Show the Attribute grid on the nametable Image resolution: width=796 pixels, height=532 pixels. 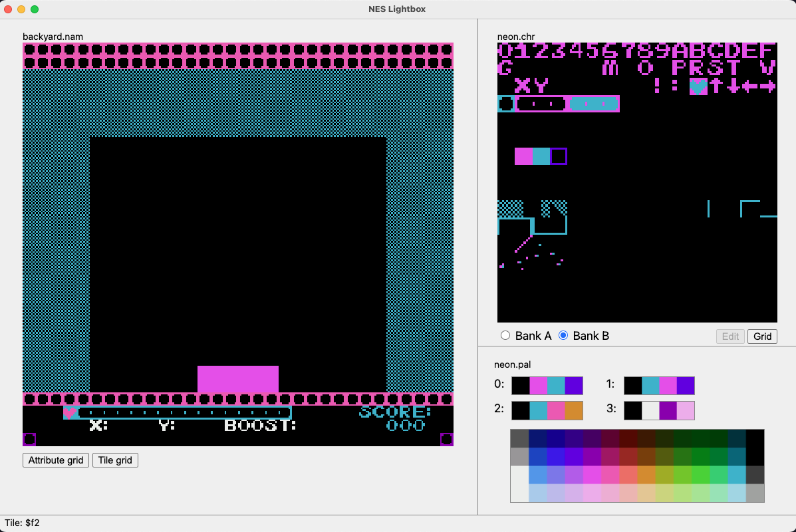click(55, 460)
